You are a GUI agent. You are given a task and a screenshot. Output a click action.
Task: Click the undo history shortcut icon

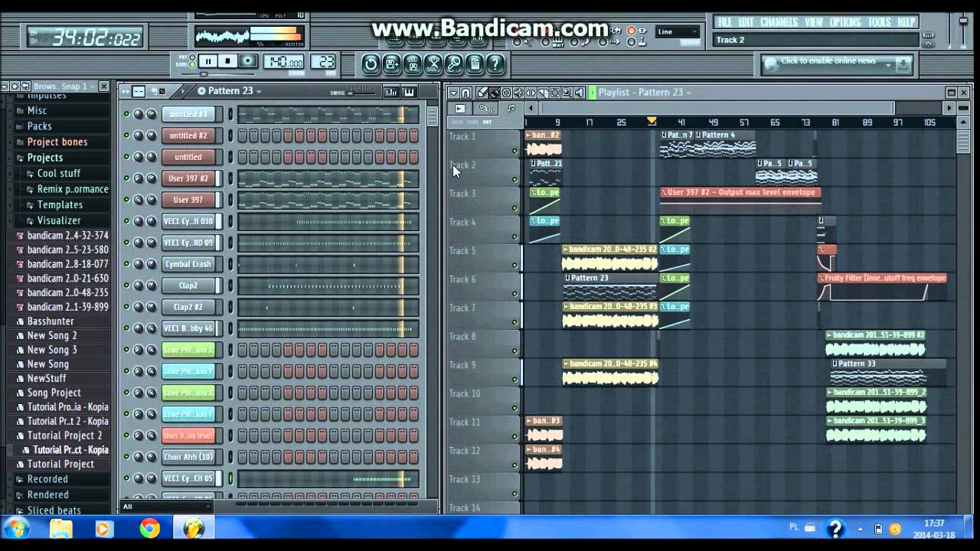(371, 64)
